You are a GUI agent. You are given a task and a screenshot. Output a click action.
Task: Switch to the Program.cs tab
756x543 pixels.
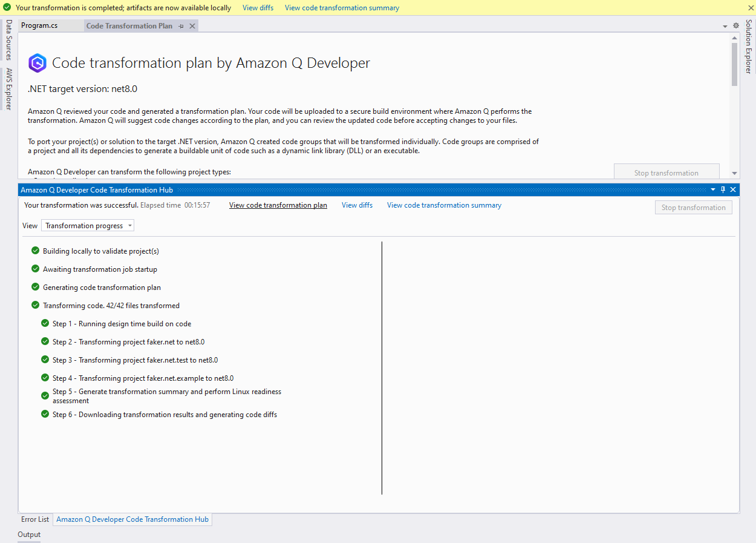click(39, 26)
